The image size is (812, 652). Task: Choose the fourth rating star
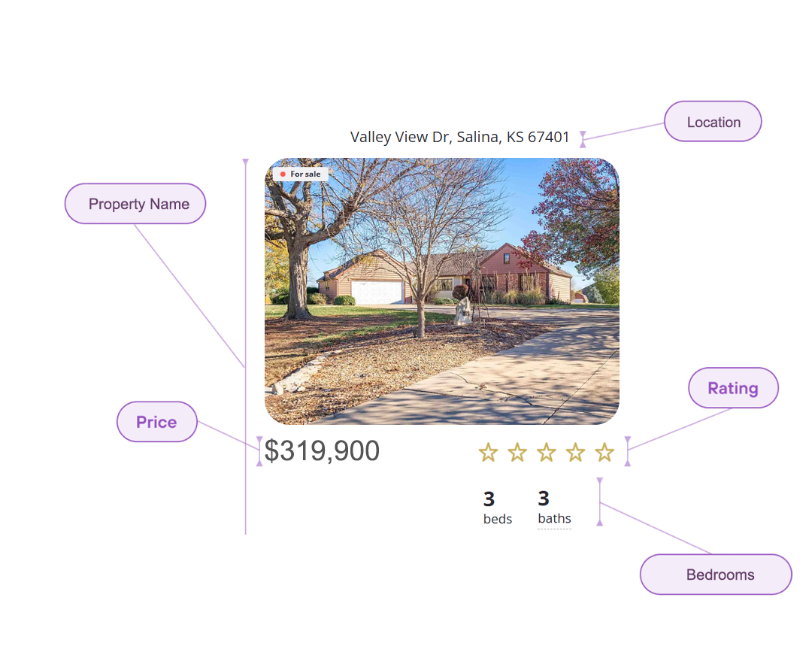coord(575,452)
